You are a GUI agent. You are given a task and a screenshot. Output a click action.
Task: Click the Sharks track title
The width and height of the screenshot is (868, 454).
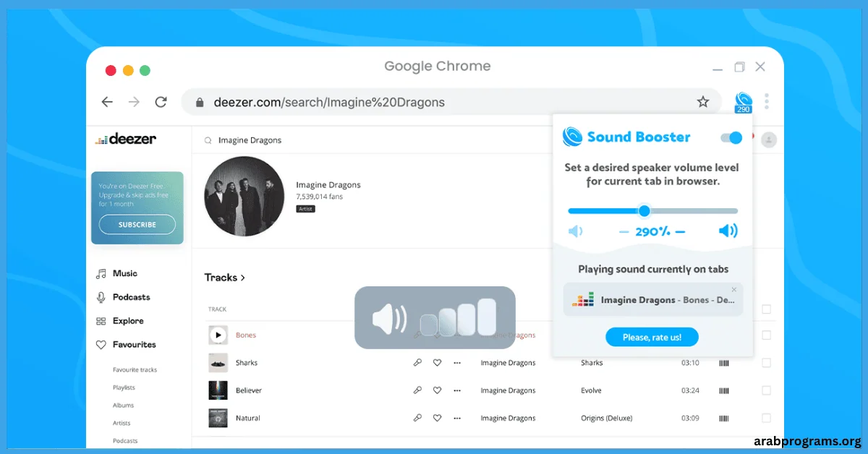(247, 363)
